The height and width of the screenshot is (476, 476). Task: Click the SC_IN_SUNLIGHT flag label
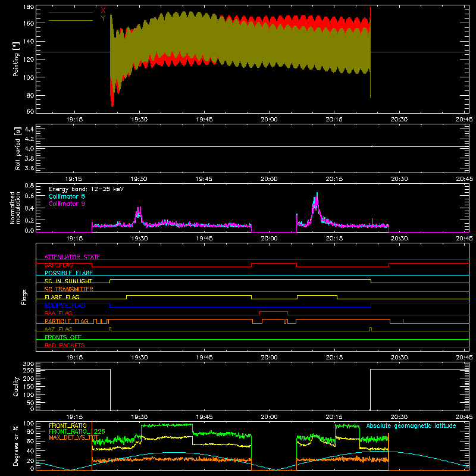[68, 281]
